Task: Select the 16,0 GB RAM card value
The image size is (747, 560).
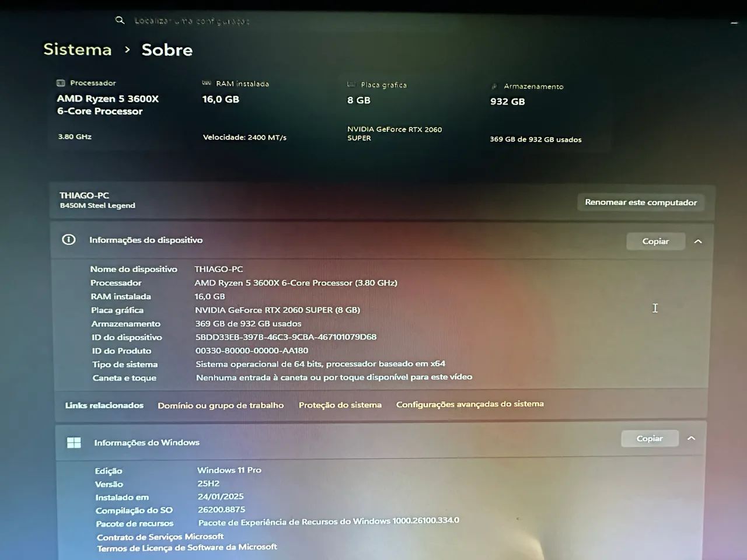Action: coord(221,99)
